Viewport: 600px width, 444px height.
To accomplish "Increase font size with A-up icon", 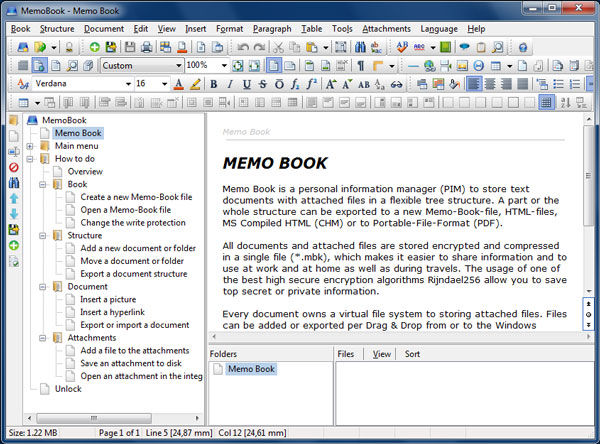I will 331,84.
